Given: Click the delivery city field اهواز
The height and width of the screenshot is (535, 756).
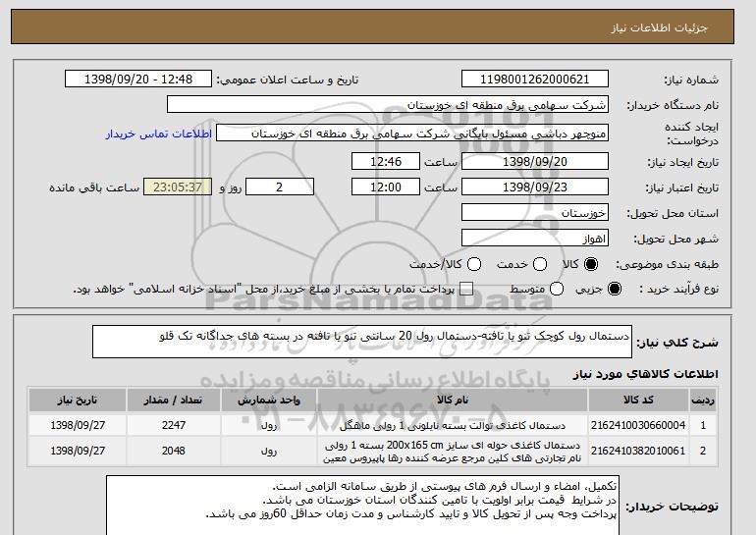Looking at the screenshot, I should click(535, 239).
